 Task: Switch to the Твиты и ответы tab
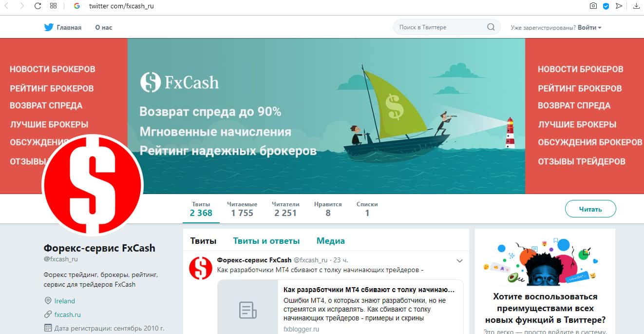[x=266, y=241]
